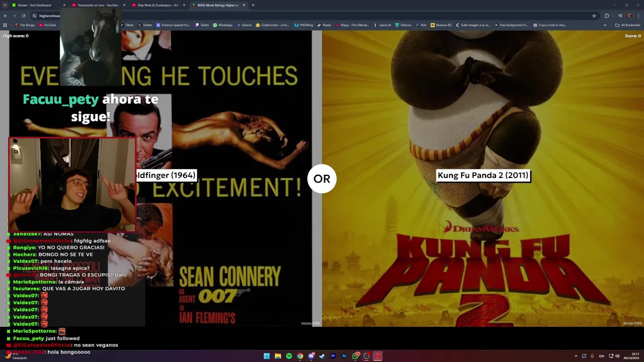Viewport: 644px width, 362px height.
Task: Open the WhatsApp bookmark
Action: pos(223,25)
